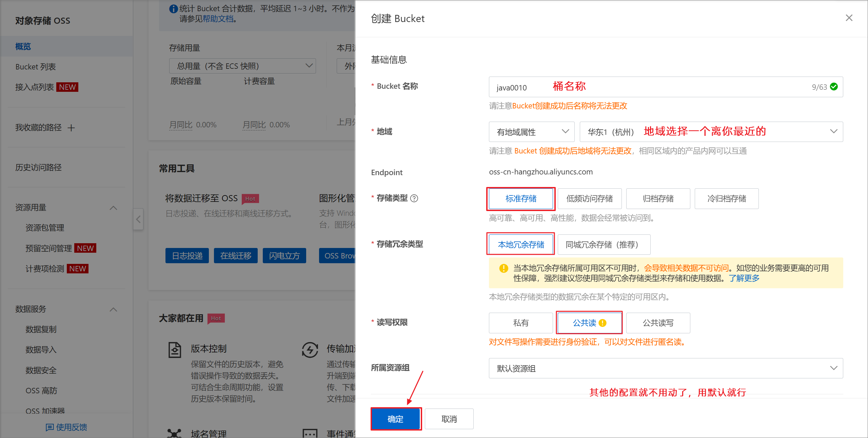Click the 传输加速 lightning icon
The image size is (868, 438).
click(310, 350)
